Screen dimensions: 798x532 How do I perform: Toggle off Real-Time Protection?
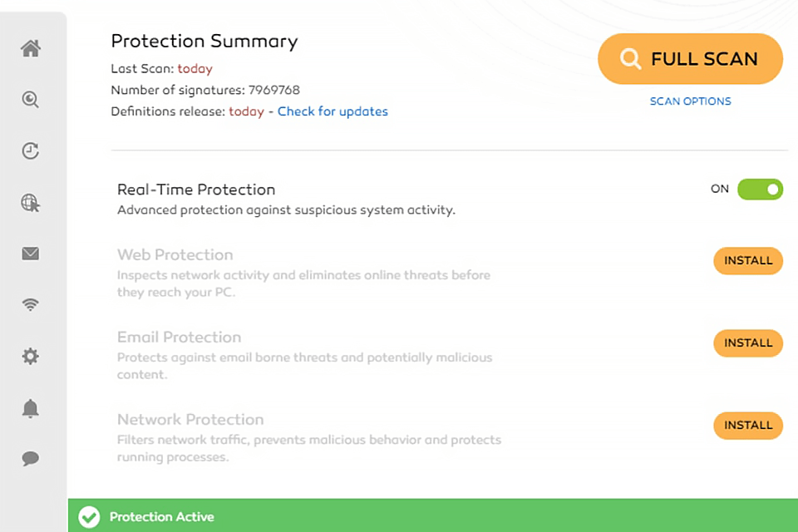760,189
